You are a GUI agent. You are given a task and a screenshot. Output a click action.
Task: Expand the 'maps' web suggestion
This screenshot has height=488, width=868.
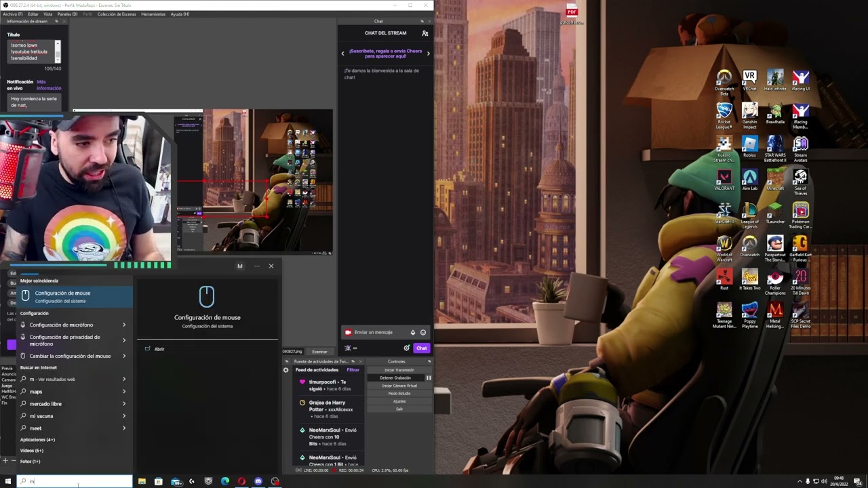(x=123, y=392)
